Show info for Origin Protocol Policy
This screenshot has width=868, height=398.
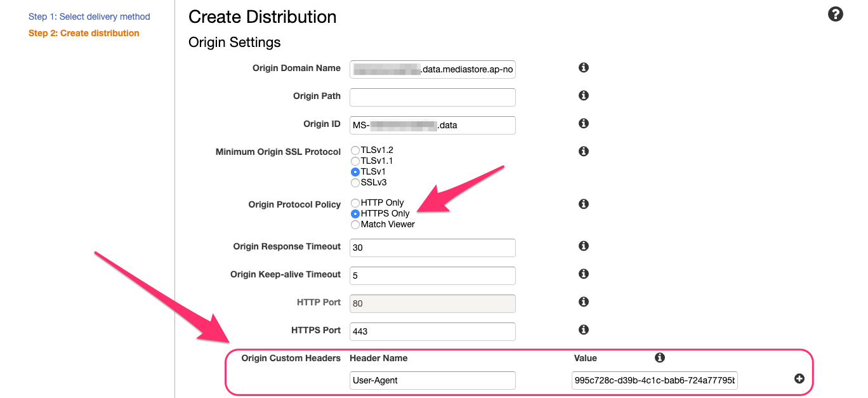click(x=583, y=204)
